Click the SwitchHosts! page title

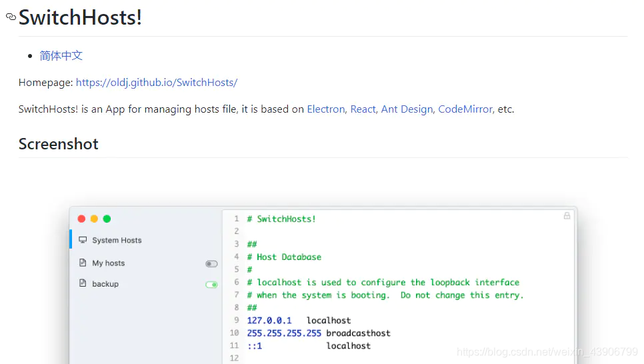coord(80,17)
